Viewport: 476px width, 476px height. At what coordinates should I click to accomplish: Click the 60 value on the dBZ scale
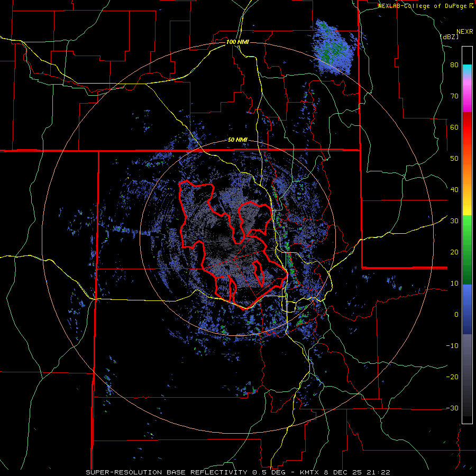[454, 127]
